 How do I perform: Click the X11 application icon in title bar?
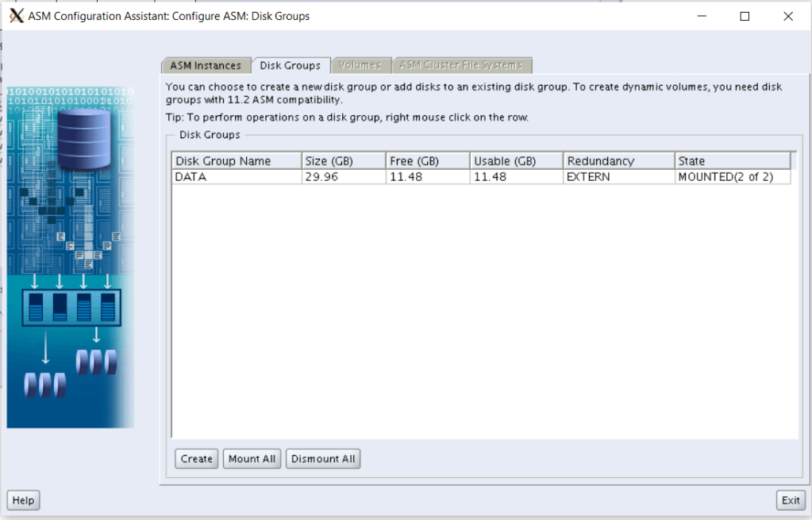[16, 16]
